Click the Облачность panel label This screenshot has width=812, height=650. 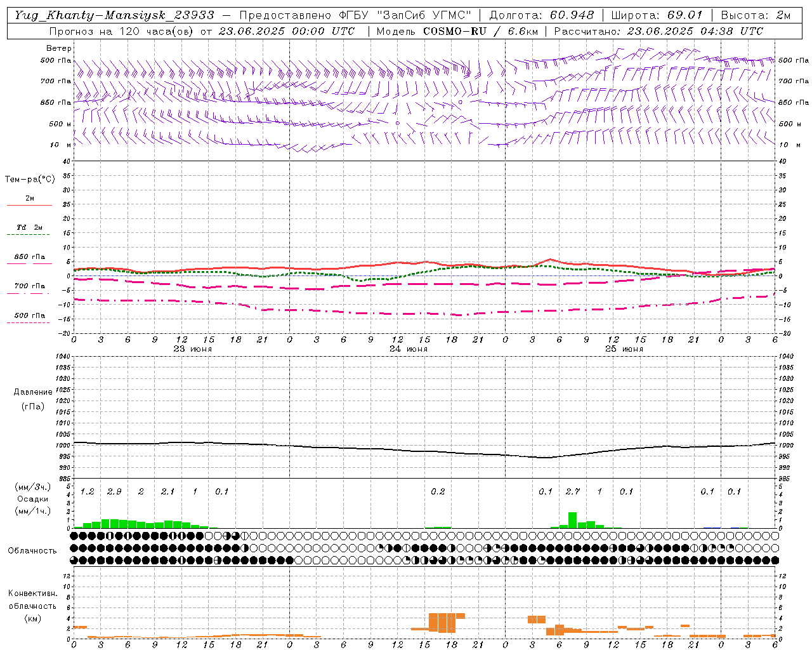[32, 551]
